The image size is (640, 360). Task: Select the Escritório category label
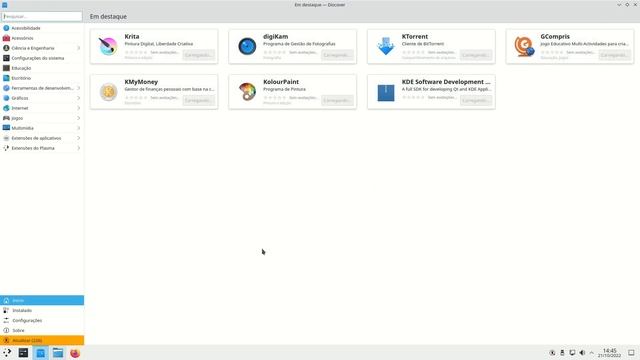(21, 78)
